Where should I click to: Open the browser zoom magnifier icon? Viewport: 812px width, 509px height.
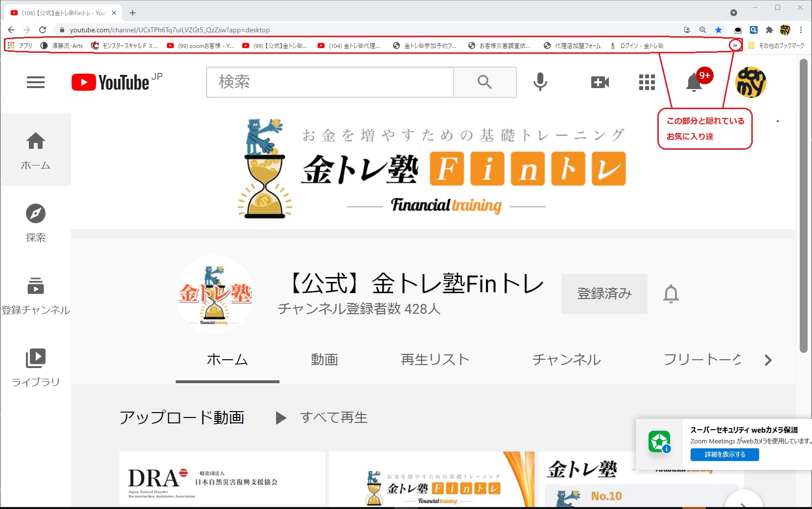coord(703,30)
